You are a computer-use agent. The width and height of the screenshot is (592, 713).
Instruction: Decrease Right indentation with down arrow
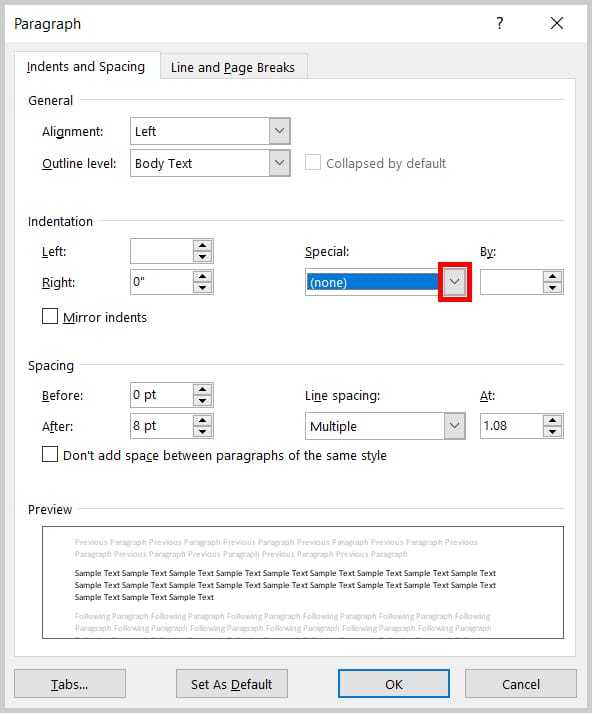pyautogui.click(x=202, y=287)
